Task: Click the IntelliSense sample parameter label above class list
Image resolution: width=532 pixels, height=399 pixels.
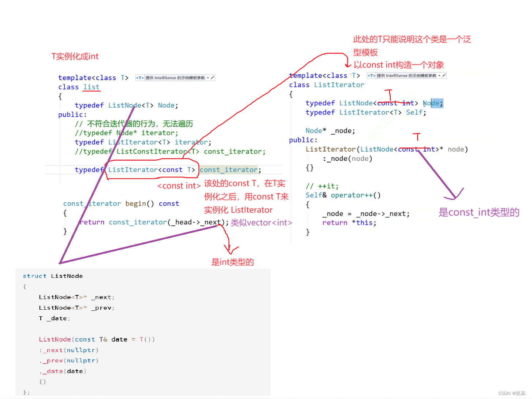Action: point(175,78)
